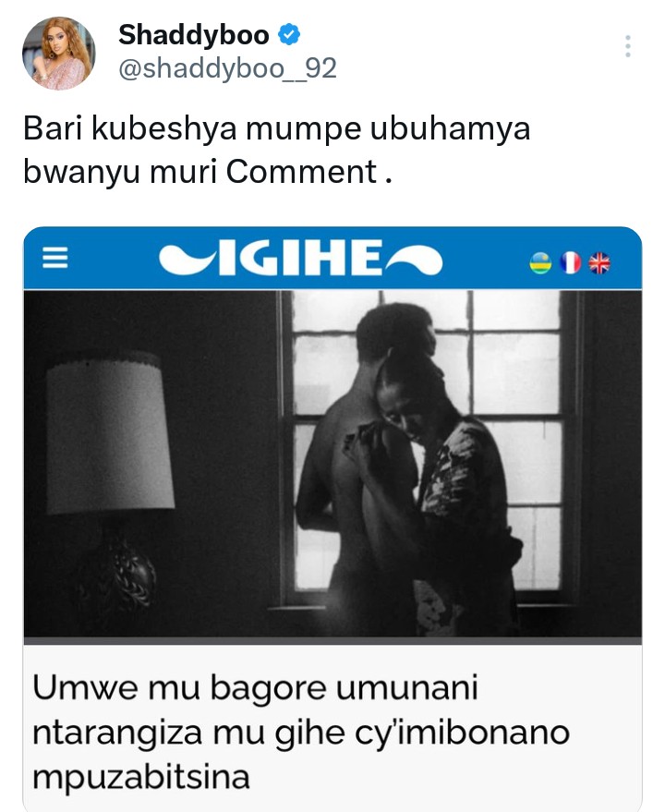665x812 pixels.
Task: Click the headline word 'mpuzabitsina'
Action: tap(141, 777)
